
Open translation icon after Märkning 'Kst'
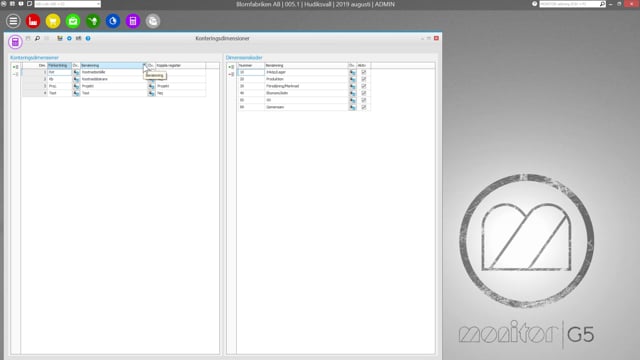coord(76,72)
